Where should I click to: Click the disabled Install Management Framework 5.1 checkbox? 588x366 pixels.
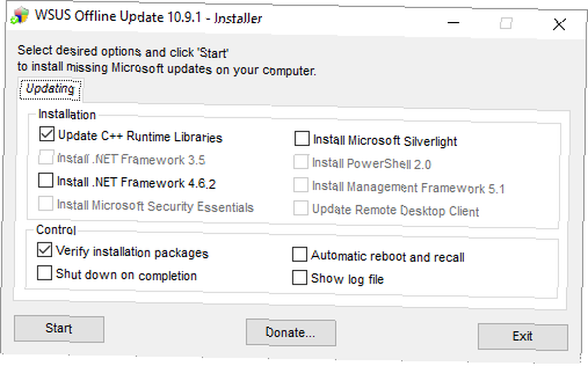click(x=300, y=185)
